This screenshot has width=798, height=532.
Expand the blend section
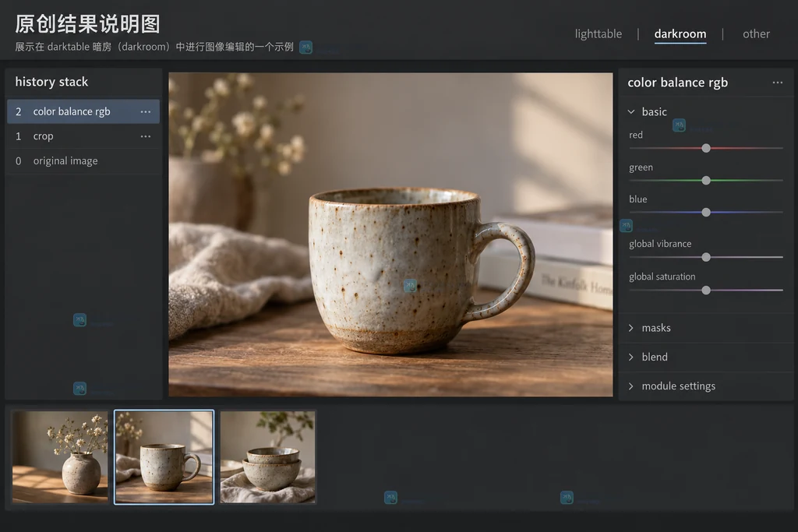(631, 357)
